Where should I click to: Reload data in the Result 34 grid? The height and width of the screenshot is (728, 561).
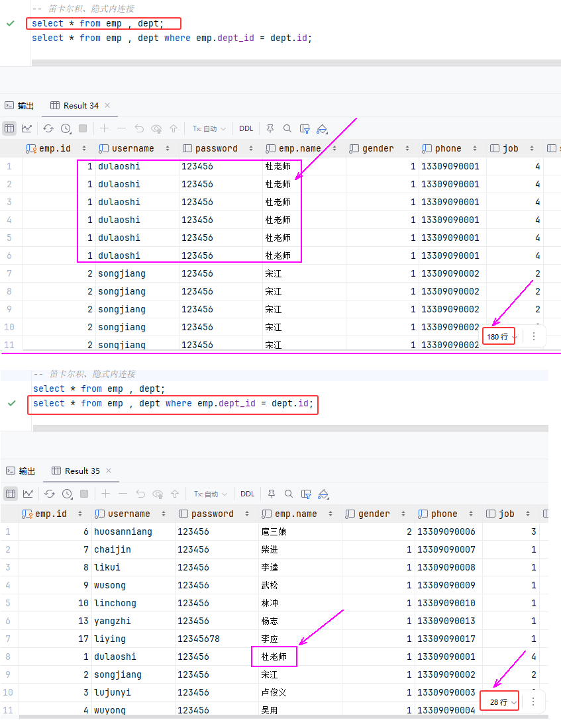click(48, 128)
